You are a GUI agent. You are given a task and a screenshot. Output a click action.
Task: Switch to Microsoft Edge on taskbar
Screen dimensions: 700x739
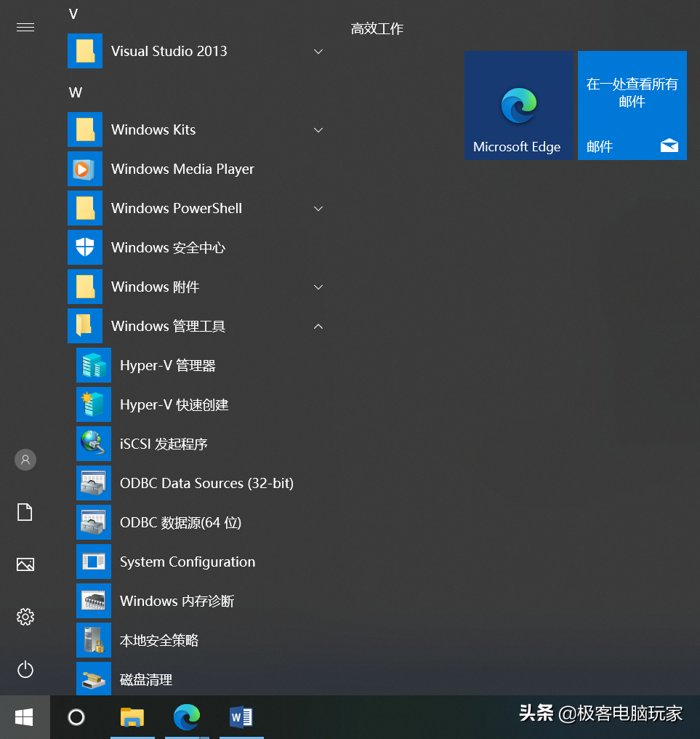pos(187,717)
